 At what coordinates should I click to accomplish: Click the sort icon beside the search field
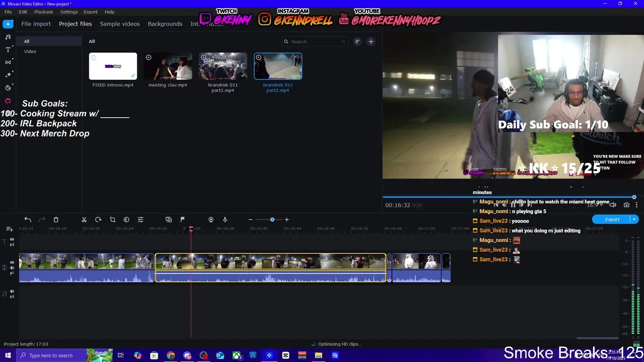pos(357,42)
